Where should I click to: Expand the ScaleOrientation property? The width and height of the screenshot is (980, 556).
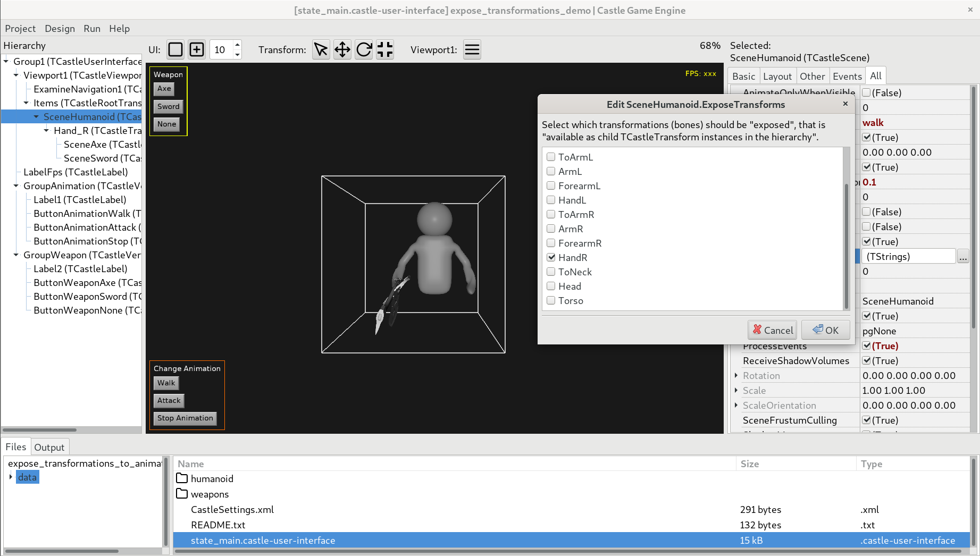click(736, 405)
